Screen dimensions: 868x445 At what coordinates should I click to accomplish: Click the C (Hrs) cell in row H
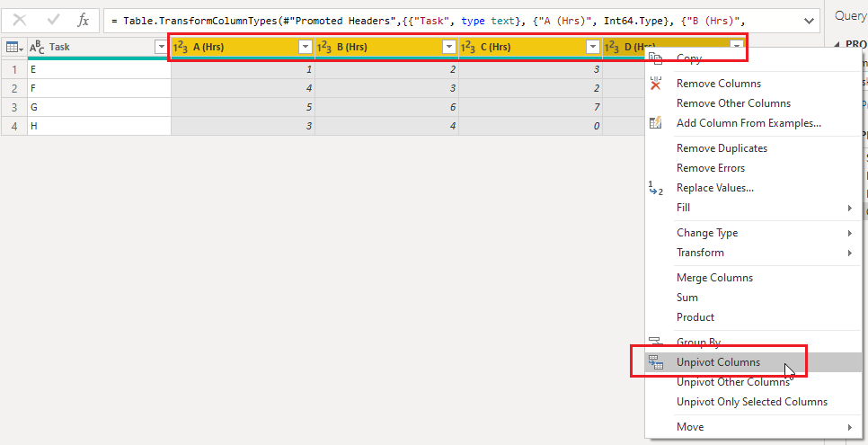pos(530,127)
